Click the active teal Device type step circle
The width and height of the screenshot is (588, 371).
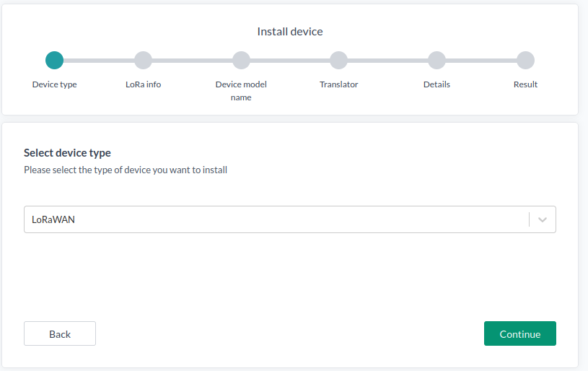coord(54,60)
